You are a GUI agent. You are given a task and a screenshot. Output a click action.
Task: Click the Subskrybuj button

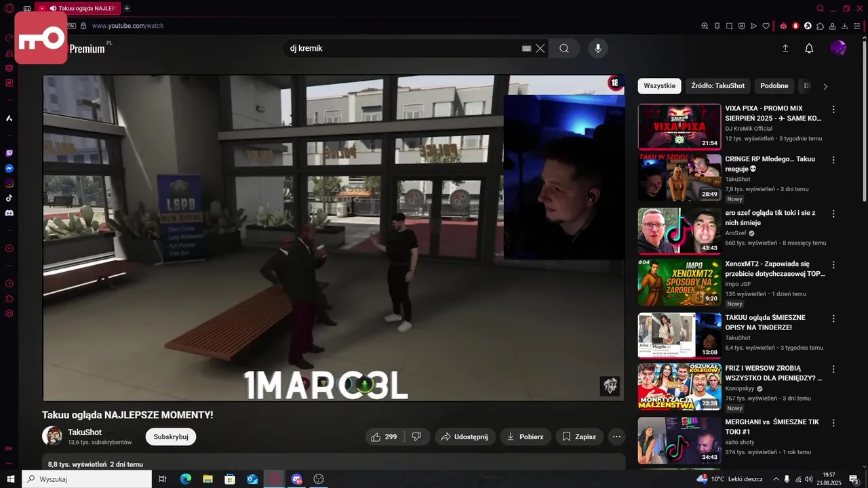[x=171, y=436]
